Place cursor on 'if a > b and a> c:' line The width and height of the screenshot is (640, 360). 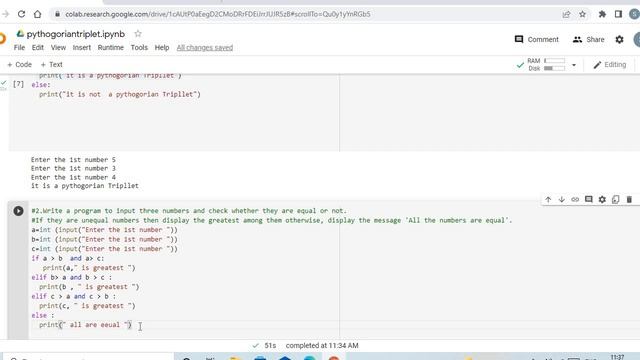68,258
